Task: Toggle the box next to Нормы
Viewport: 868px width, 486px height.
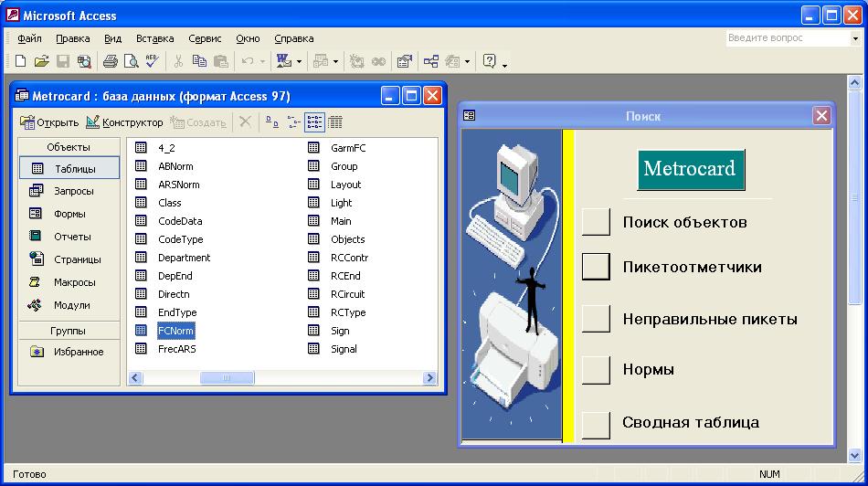Action: click(596, 369)
